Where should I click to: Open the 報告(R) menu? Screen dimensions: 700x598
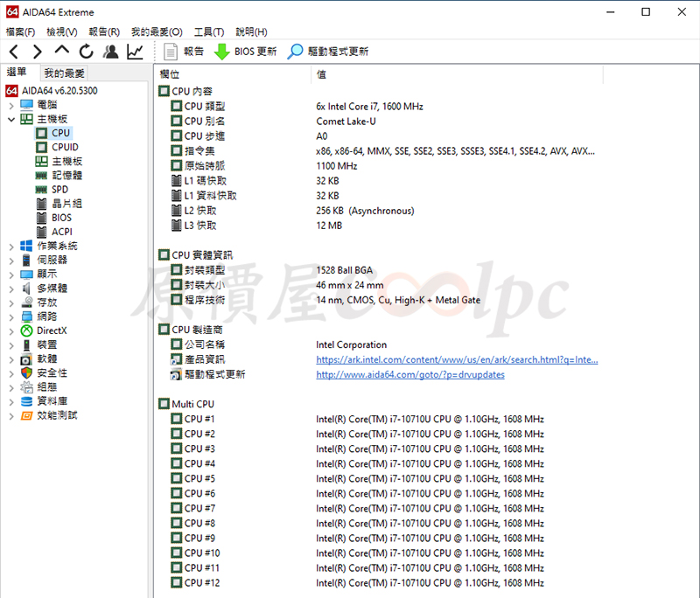tap(104, 31)
